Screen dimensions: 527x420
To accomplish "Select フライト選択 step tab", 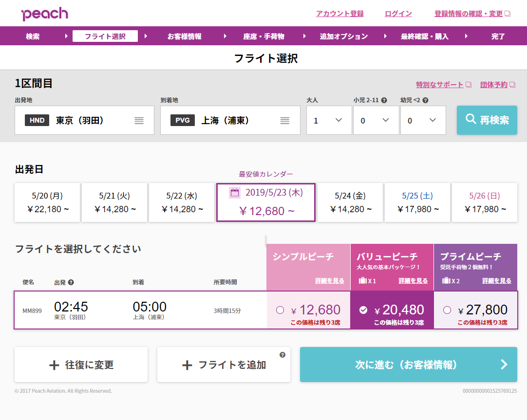I will point(105,37).
